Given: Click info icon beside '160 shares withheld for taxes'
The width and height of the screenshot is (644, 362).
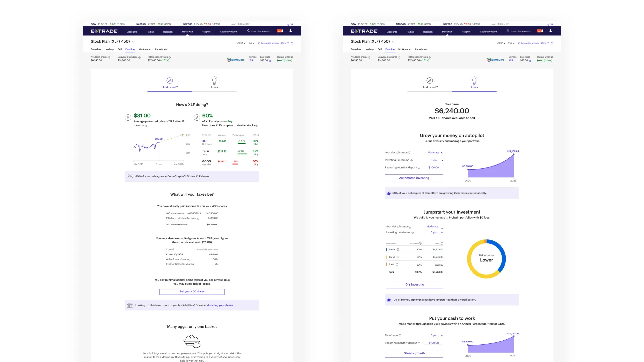Looking at the screenshot, I should click(x=198, y=219).
